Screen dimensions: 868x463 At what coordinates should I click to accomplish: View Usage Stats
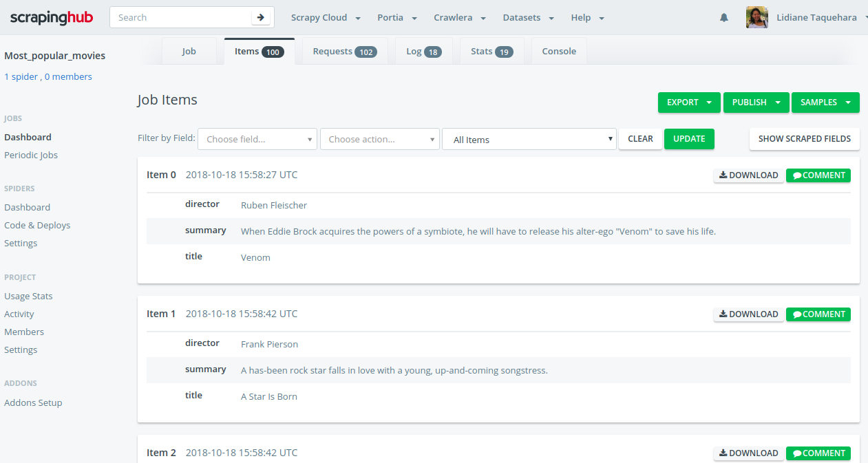point(28,297)
